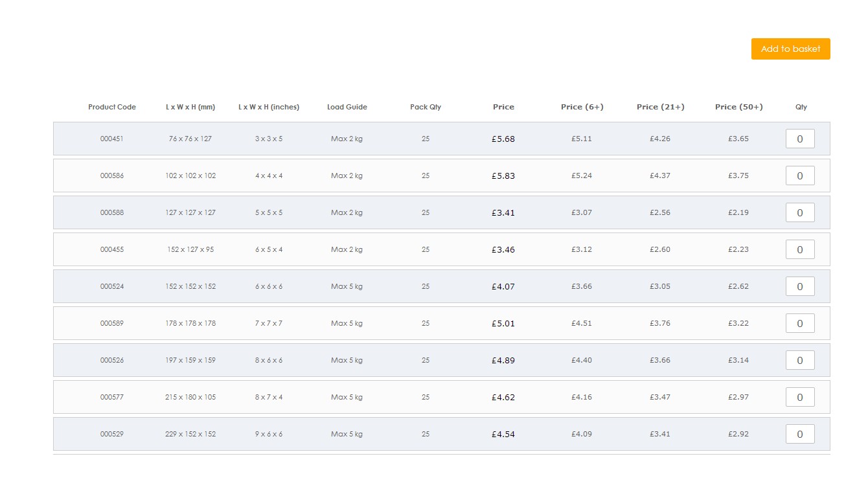Select the quantity field for product 000586

(799, 176)
